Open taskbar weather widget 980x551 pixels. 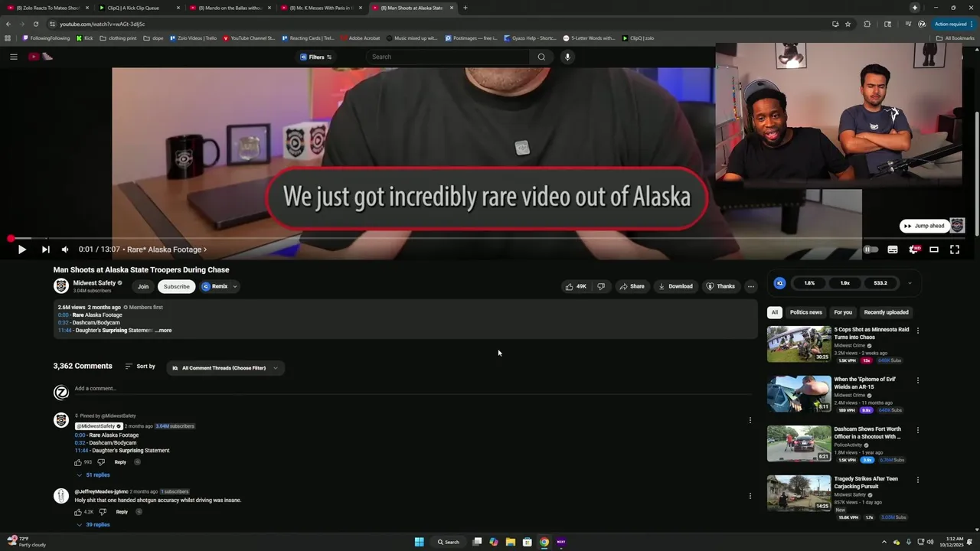(x=27, y=542)
